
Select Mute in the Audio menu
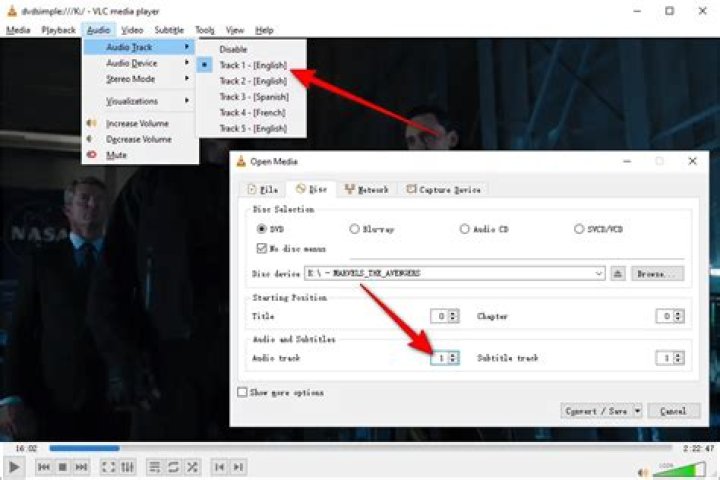pyautogui.click(x=116, y=155)
